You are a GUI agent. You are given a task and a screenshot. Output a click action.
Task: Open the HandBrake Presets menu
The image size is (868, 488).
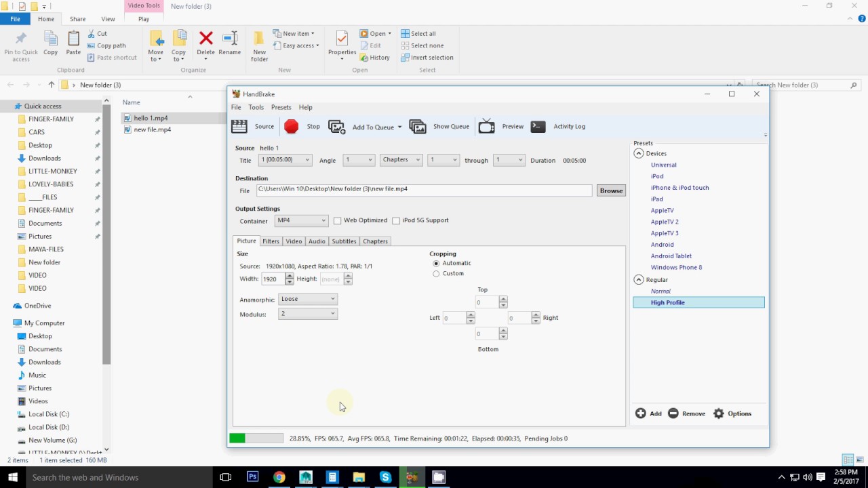281,107
